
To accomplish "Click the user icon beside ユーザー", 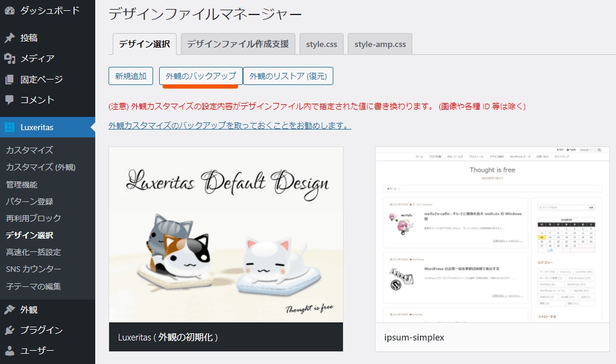I will 10,350.
